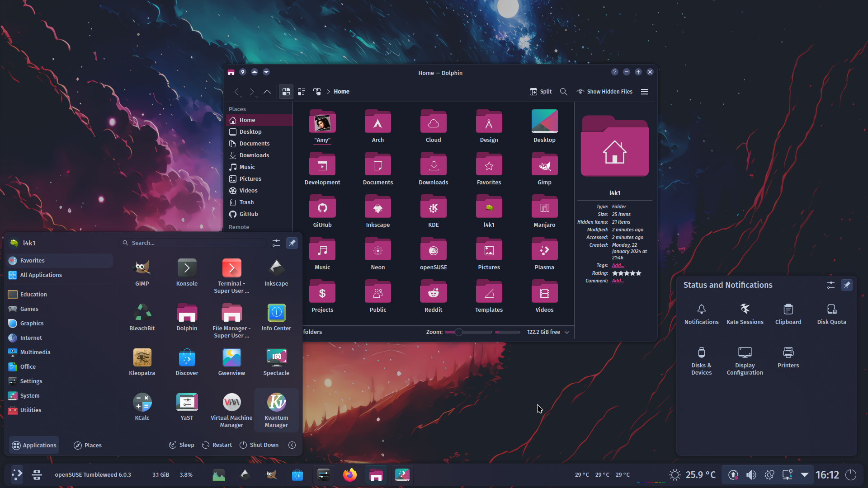The width and height of the screenshot is (868, 488).
Task: Launch Gwenview image viewer
Action: click(x=231, y=357)
